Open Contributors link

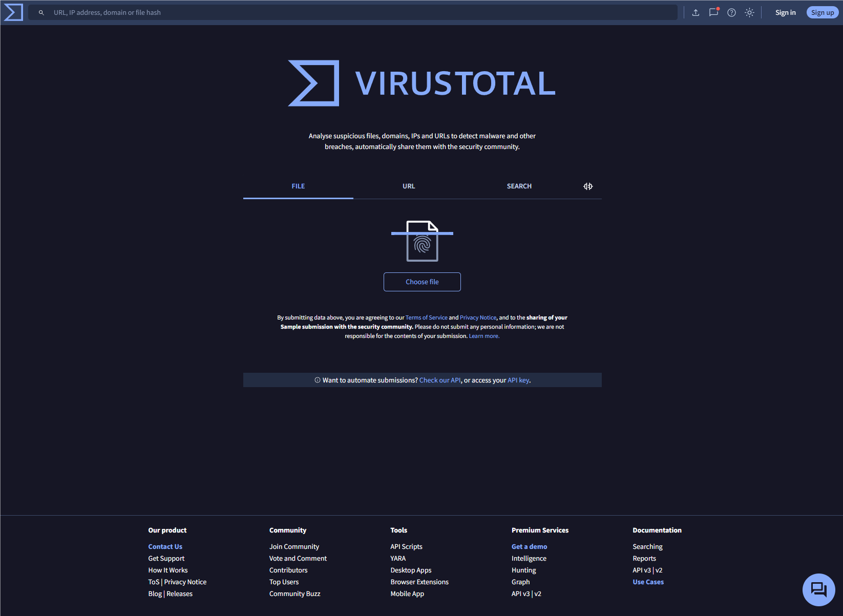pyautogui.click(x=288, y=570)
